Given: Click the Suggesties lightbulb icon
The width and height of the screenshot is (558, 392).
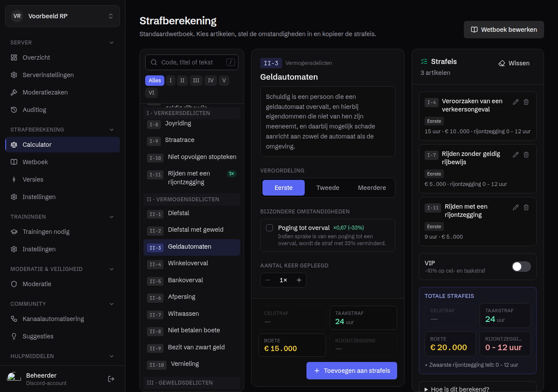Looking at the screenshot, I should click(x=14, y=336).
